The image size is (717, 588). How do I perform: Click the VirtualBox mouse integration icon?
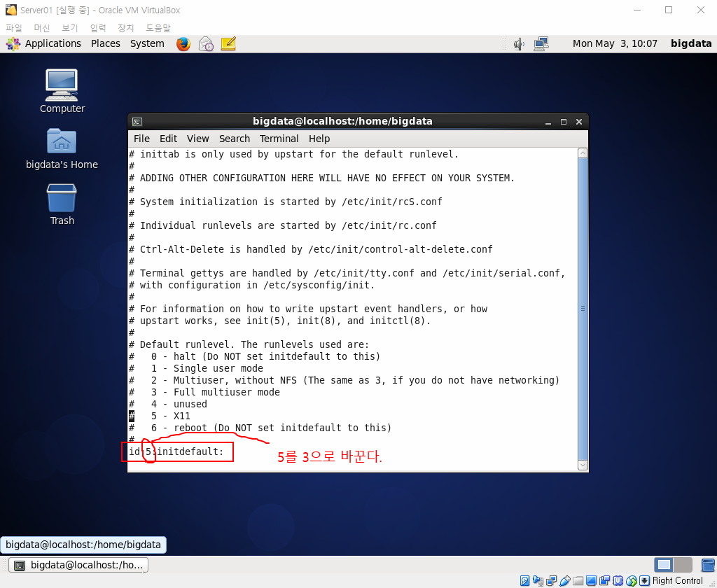click(632, 581)
